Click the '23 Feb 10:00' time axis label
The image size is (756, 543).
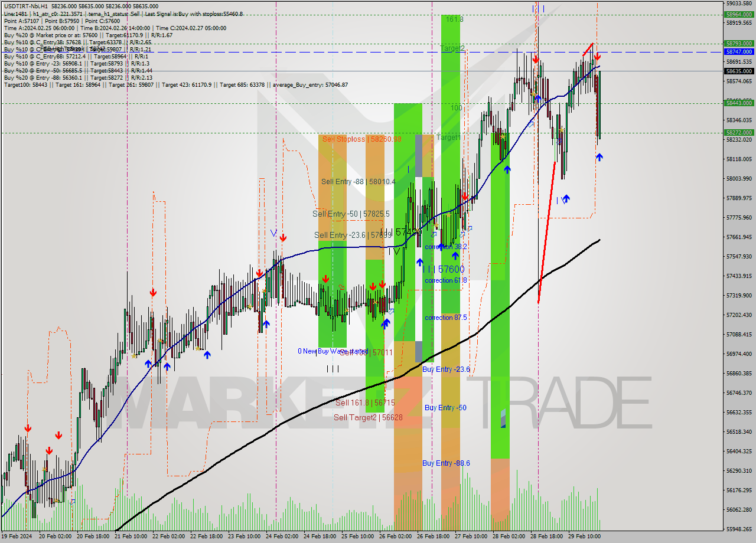click(245, 536)
